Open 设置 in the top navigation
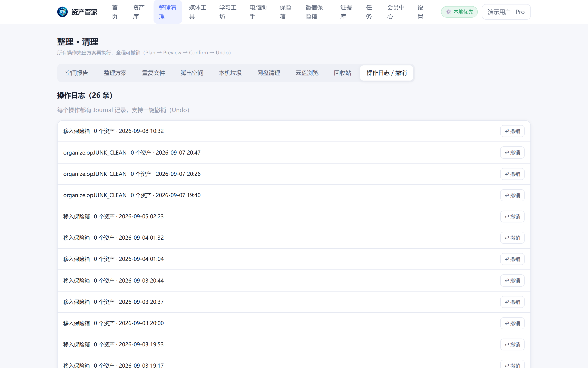Screen dimensions: 588x368 [420, 12]
